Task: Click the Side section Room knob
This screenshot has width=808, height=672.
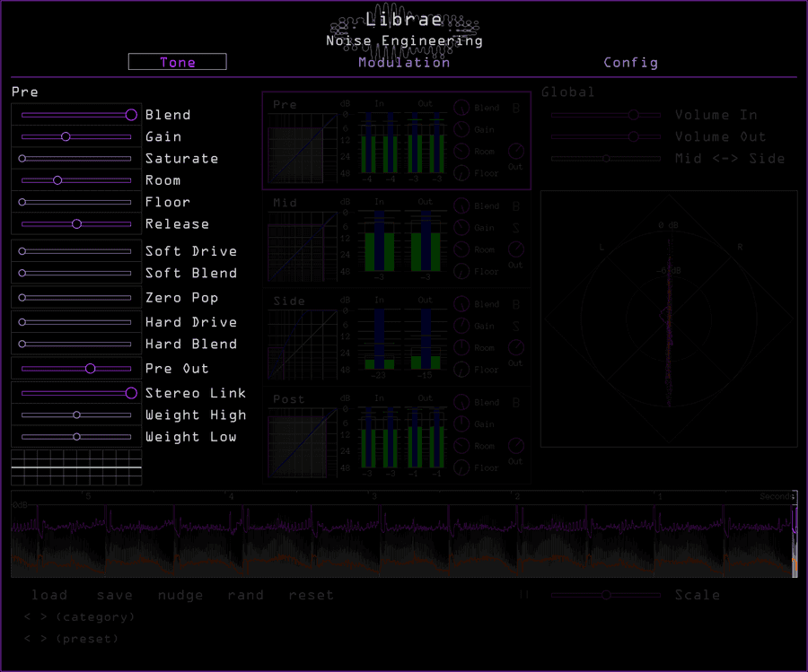Action: pos(461,347)
